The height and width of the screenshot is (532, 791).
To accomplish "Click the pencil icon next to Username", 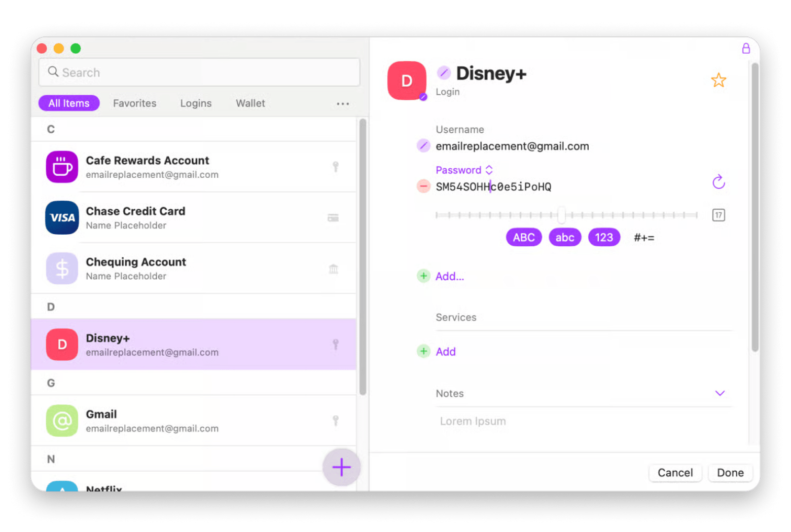I will pos(423,146).
